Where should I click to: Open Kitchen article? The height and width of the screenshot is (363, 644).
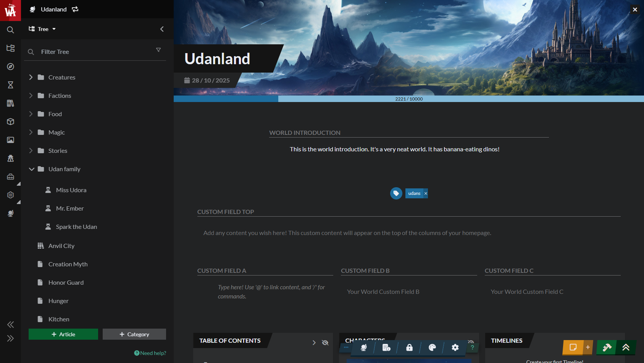tap(59, 319)
